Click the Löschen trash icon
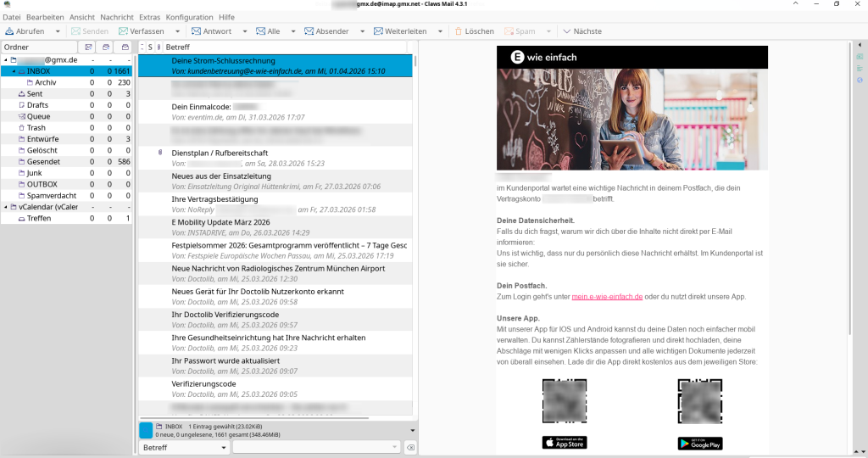 tap(459, 31)
